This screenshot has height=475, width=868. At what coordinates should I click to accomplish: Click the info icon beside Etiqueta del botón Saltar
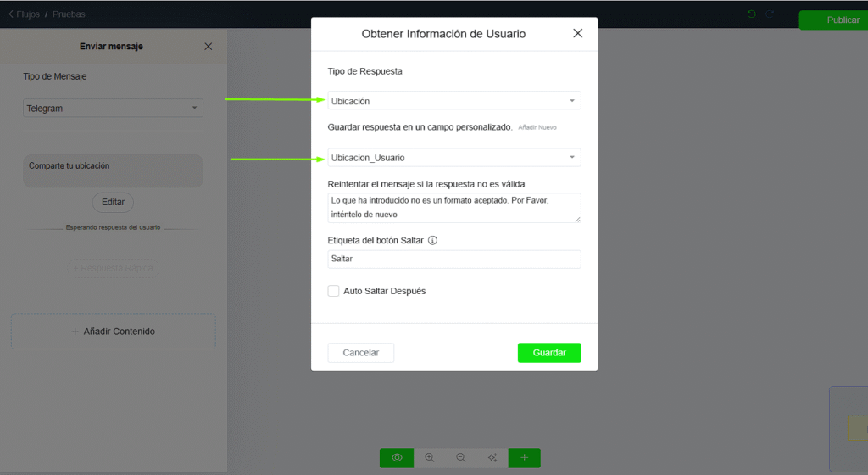pos(432,241)
